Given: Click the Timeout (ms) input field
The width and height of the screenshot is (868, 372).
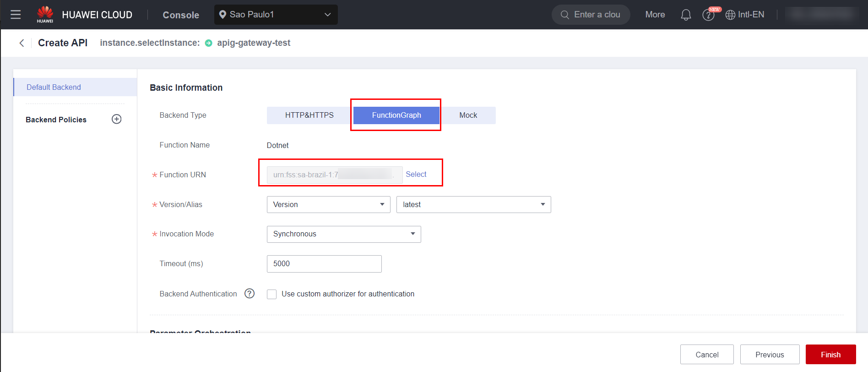Looking at the screenshot, I should [324, 264].
